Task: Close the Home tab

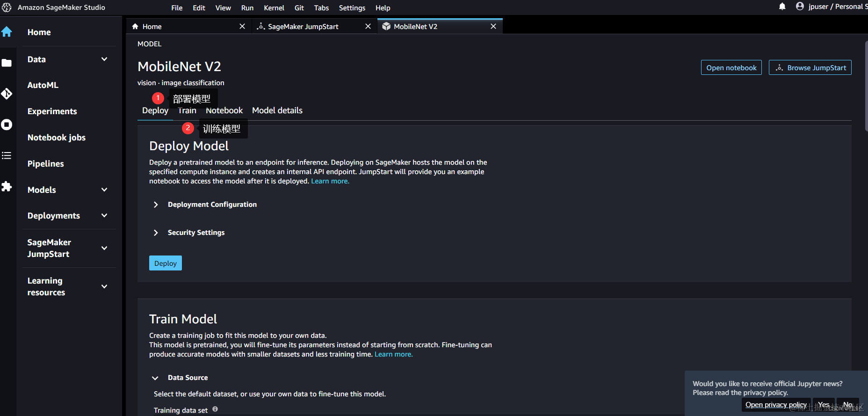Action: point(242,26)
